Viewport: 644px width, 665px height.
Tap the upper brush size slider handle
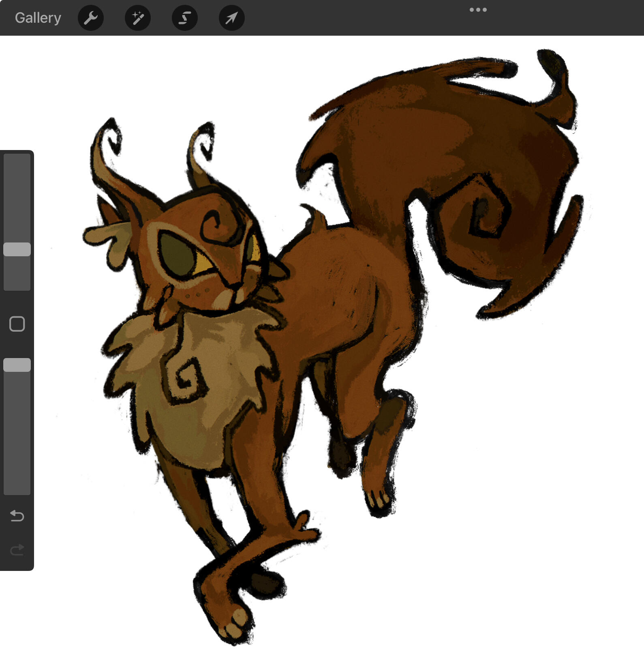point(17,249)
